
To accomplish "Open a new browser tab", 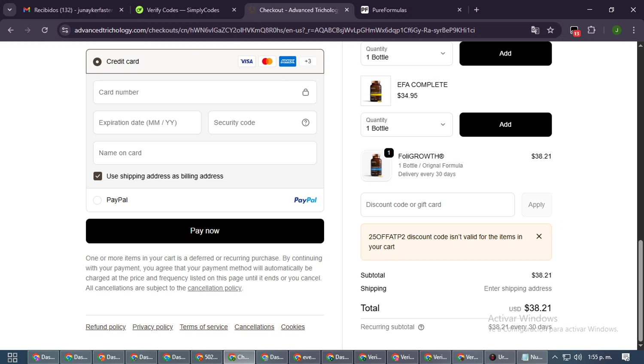I will coord(477,10).
